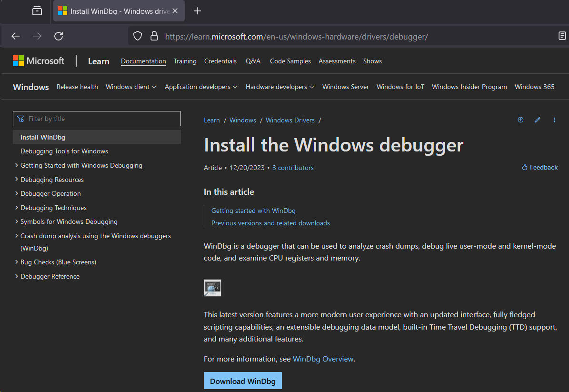Click the Windows Drivers breadcrumb
Viewport: 569px width, 392px height.
coord(290,120)
